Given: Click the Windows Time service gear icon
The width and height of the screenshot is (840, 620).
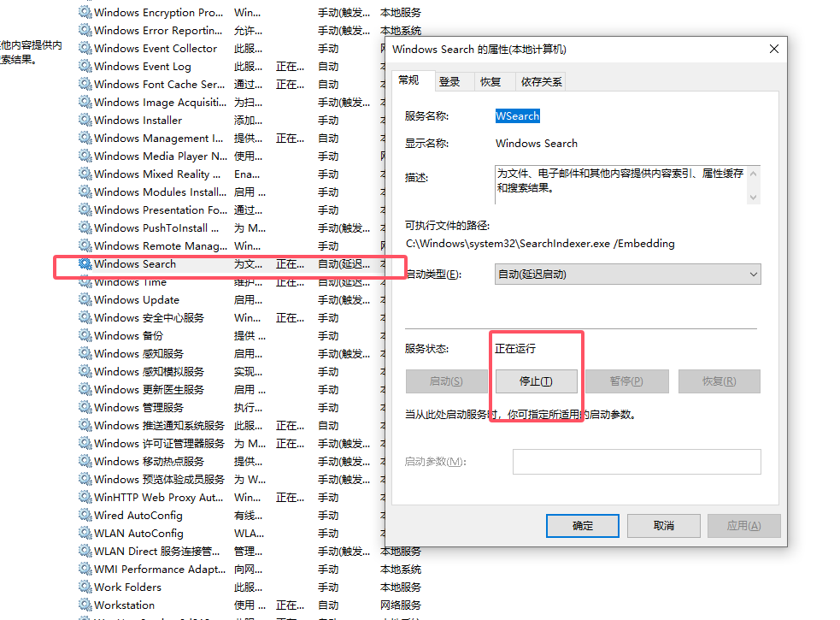Looking at the screenshot, I should tap(85, 282).
